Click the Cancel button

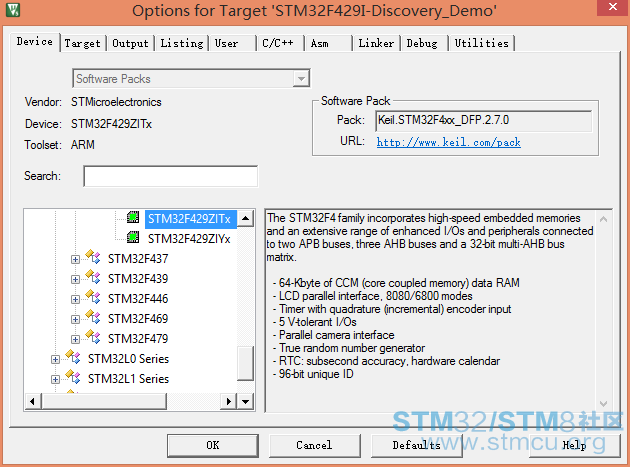pos(314,445)
